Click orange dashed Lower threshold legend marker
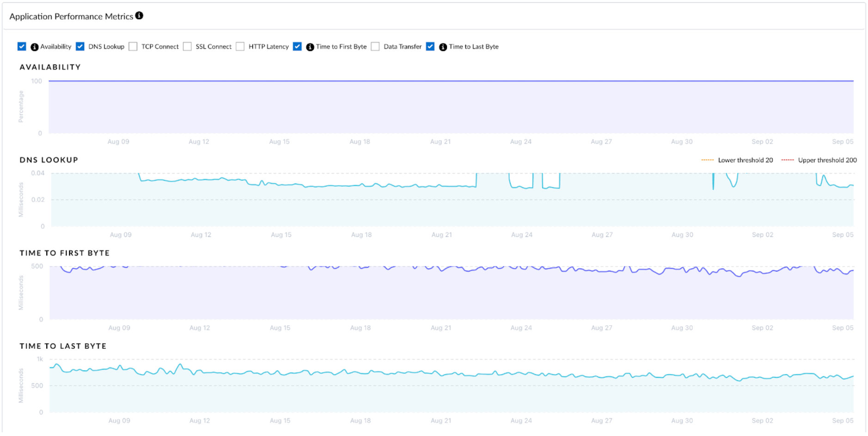This screenshot has width=868, height=436. [x=707, y=160]
